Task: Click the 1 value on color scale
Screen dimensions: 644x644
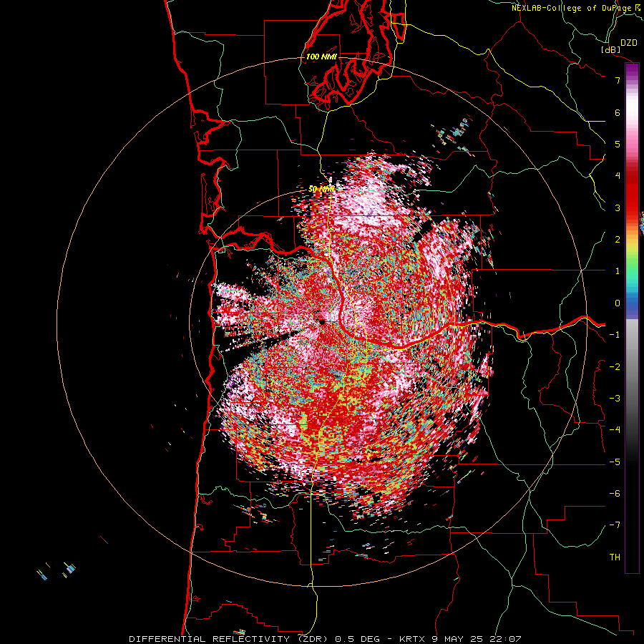Action: pos(618,271)
